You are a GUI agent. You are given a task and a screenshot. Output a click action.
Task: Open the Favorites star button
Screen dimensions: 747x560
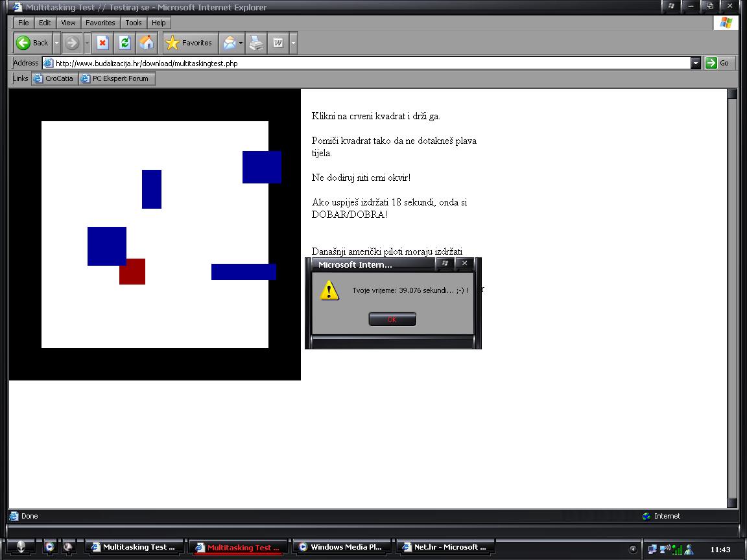[189, 43]
